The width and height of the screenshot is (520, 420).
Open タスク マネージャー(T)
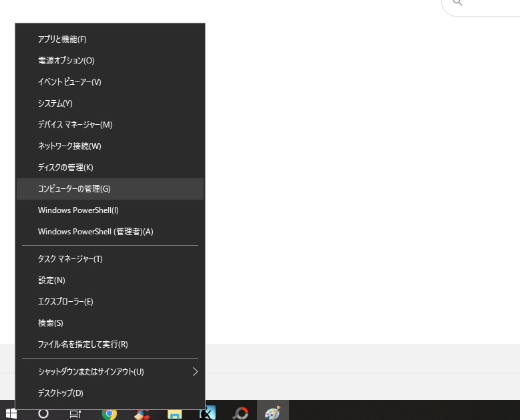click(x=109, y=259)
